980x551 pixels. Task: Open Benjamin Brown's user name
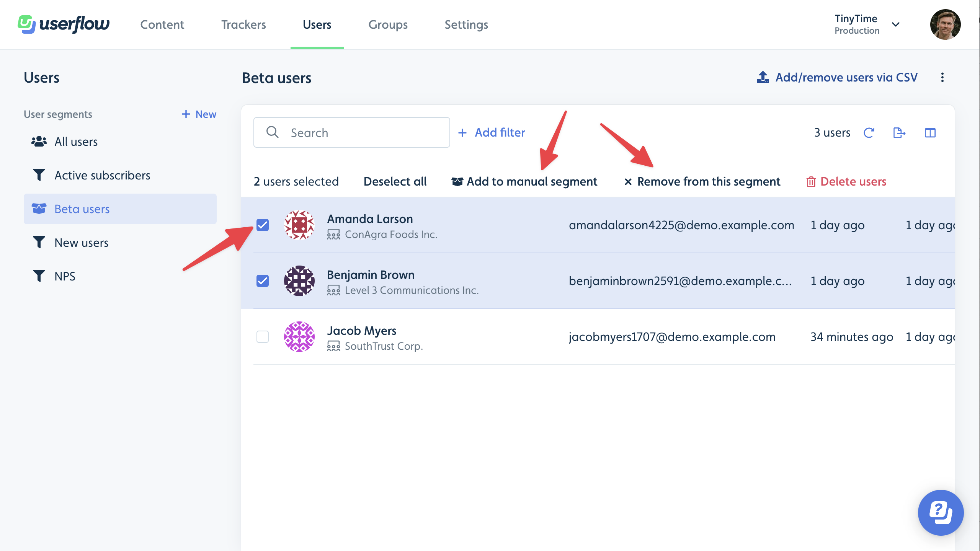[x=371, y=275]
